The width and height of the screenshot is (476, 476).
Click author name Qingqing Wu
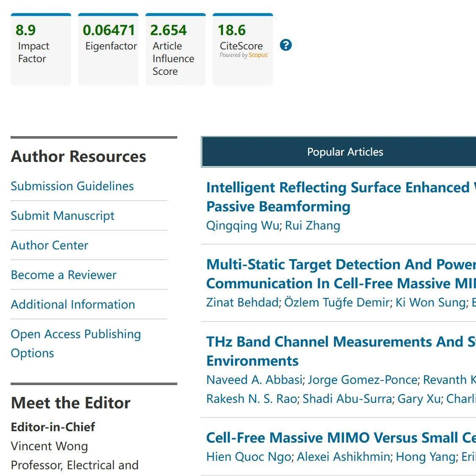tap(242, 225)
